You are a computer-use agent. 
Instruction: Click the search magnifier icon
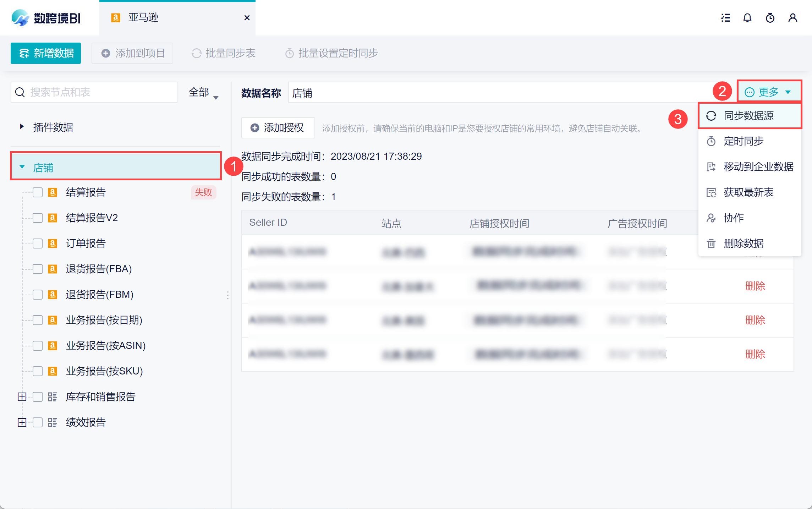[x=20, y=92]
